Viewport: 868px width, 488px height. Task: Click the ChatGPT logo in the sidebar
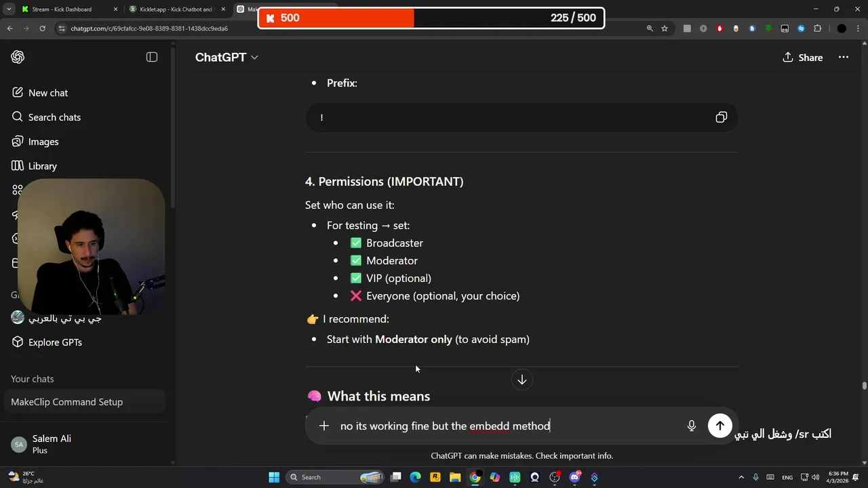[18, 57]
